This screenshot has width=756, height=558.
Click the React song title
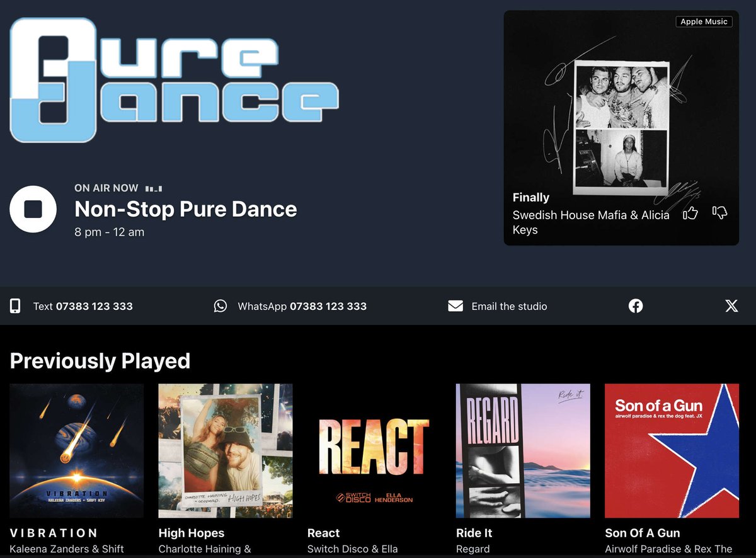[x=323, y=533]
